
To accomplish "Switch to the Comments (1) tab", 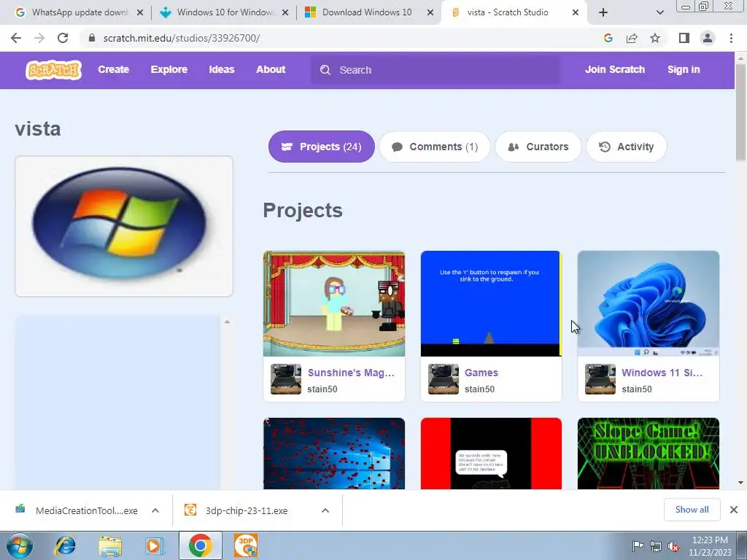I will (435, 147).
